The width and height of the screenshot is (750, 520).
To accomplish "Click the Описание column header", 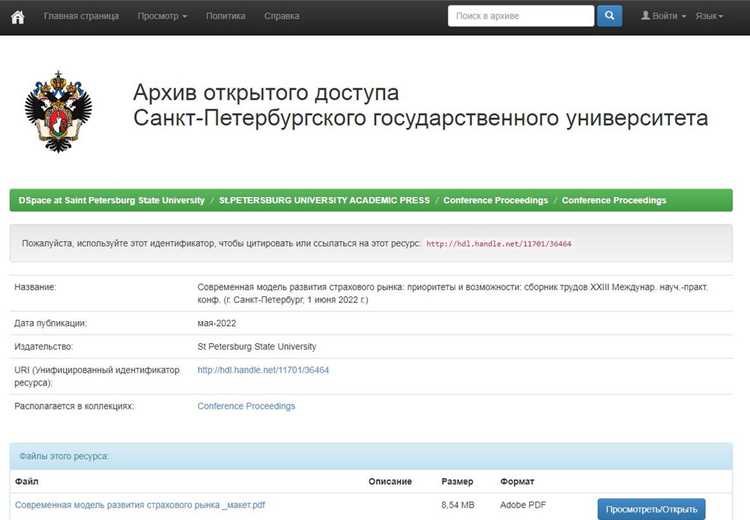I will point(390,481).
